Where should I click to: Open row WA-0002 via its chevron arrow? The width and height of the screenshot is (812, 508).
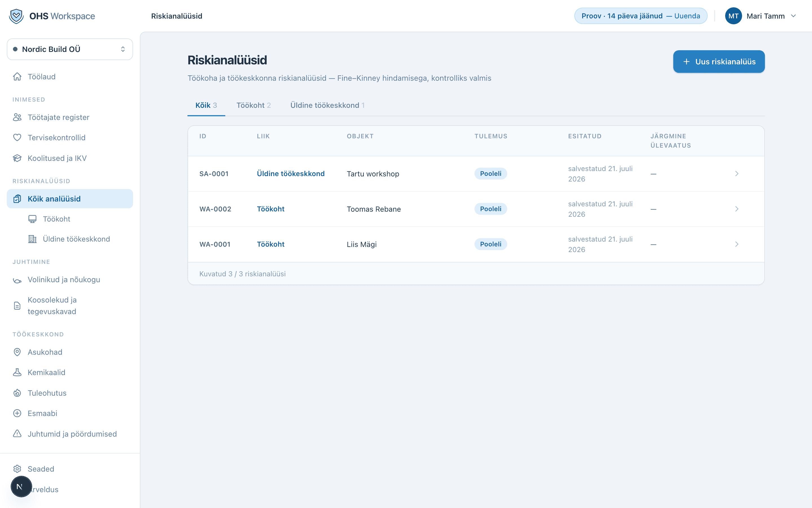(736, 209)
